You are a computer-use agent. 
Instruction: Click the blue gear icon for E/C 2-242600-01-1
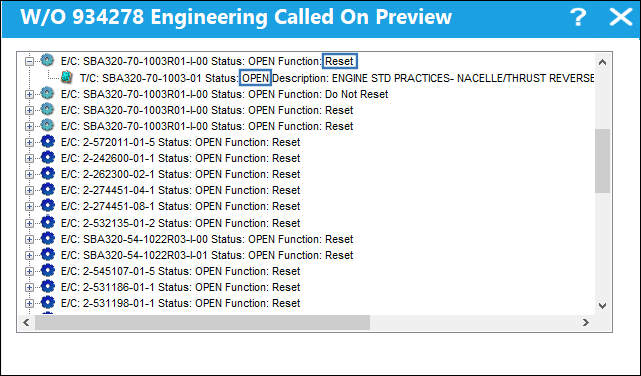point(47,158)
